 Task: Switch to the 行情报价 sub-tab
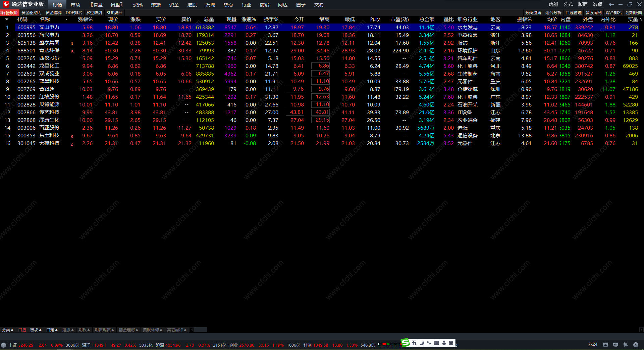(x=9, y=13)
